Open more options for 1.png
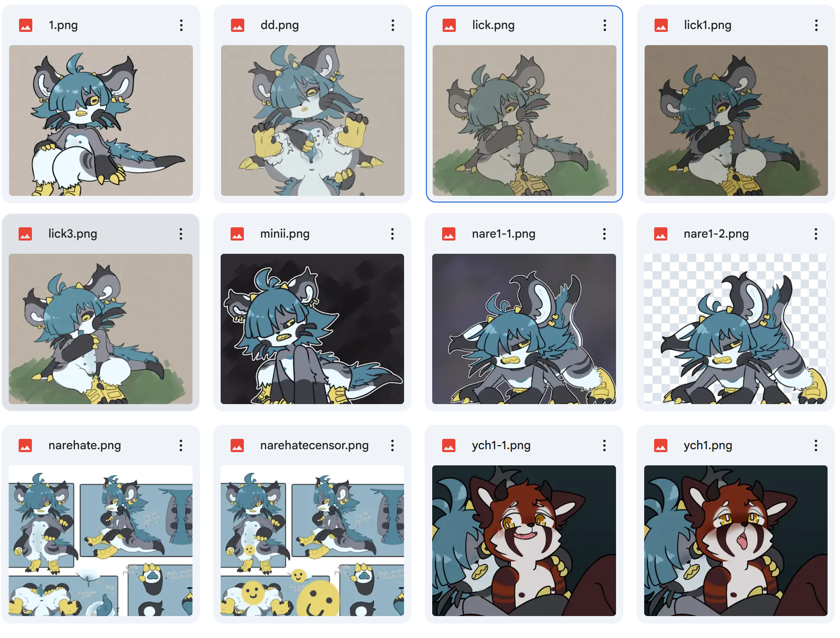 pos(181,25)
